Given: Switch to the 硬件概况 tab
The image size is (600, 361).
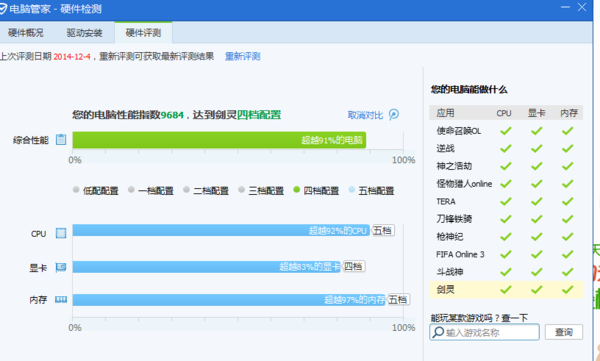Looking at the screenshot, I should coord(26,33).
